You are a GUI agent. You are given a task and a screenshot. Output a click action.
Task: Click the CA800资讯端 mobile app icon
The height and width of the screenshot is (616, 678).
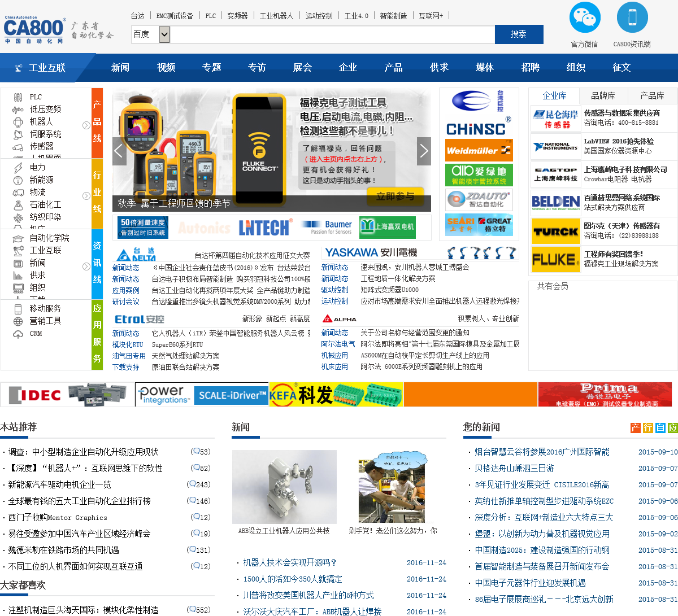pos(632,18)
